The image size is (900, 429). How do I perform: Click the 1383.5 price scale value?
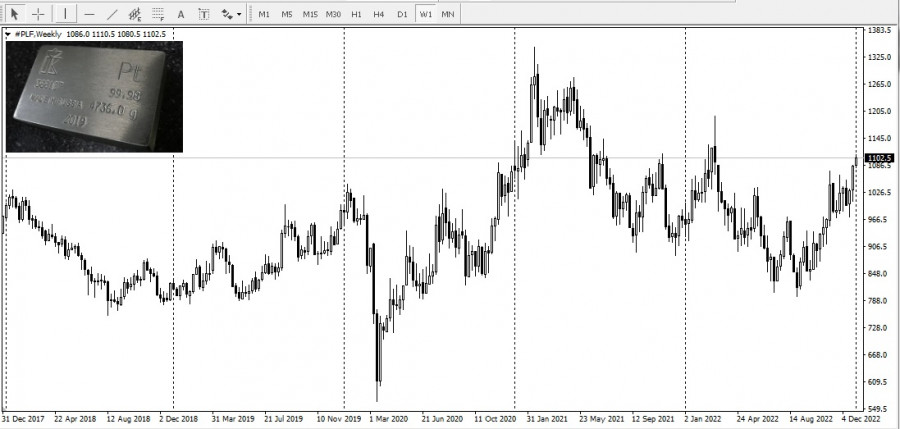tap(879, 30)
